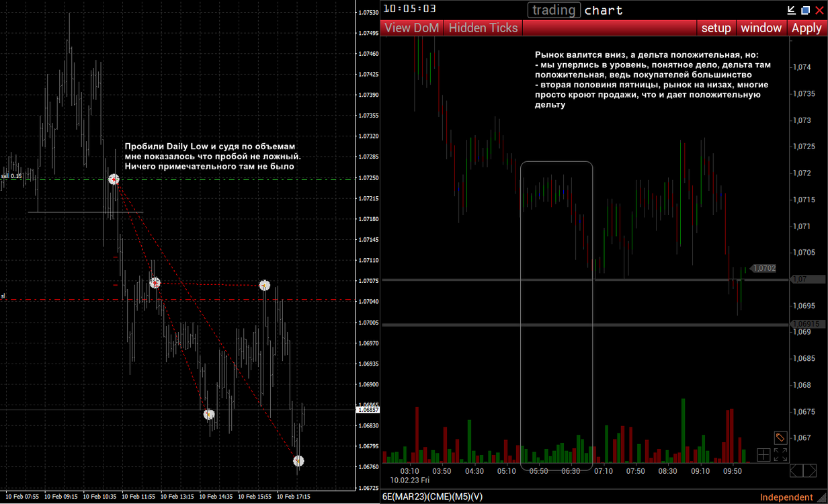Click the sell 0.15 order label

pos(11,176)
